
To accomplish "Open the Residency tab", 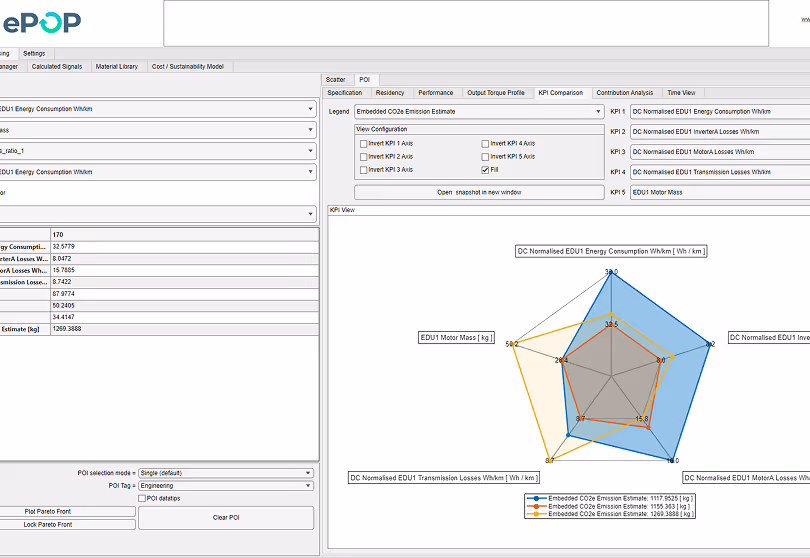I will point(390,92).
